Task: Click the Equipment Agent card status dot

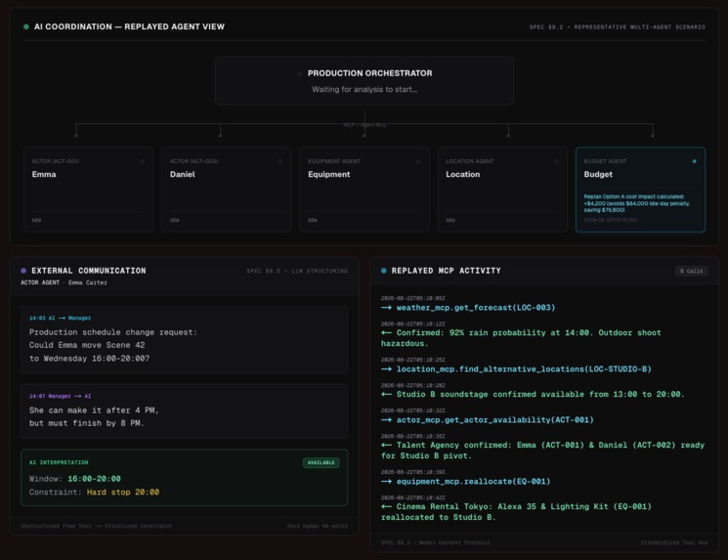Action: click(418, 161)
